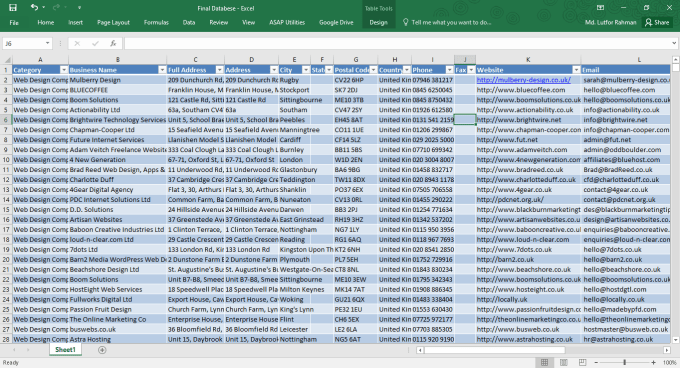
Task: Click cell with 'Brightwire Technology Services'
Action: [118, 120]
